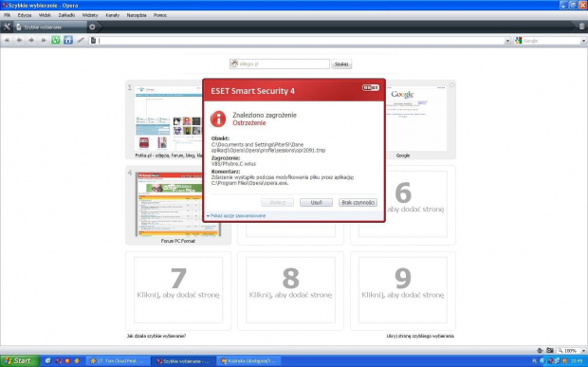Click the fast forward navigation arrow
Image resolution: width=588 pixels, height=367 pixels.
44,40
